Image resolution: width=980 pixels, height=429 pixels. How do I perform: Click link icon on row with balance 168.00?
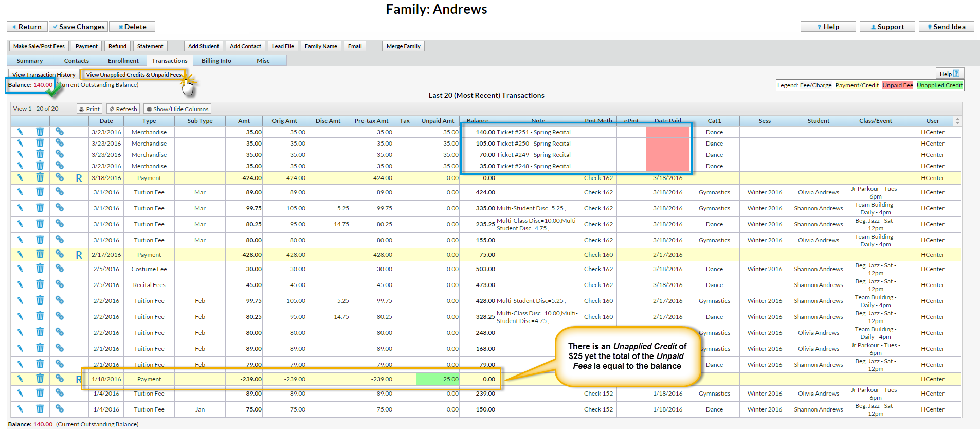point(60,348)
